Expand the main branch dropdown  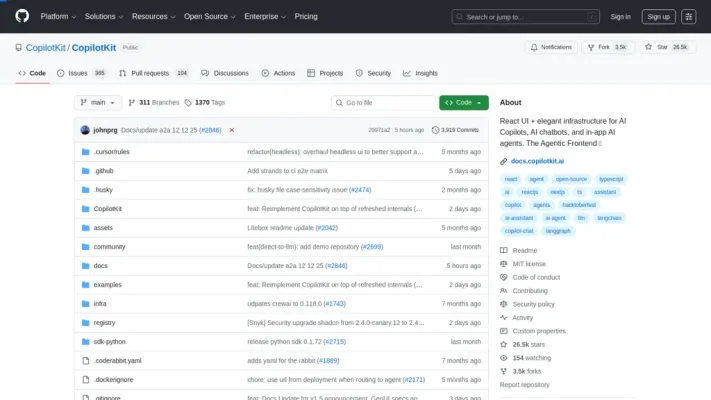98,102
